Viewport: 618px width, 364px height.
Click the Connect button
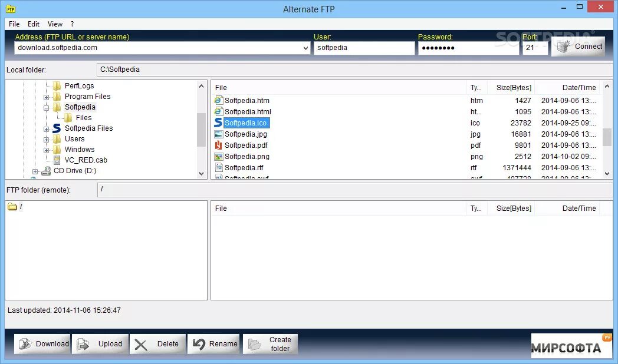point(578,47)
